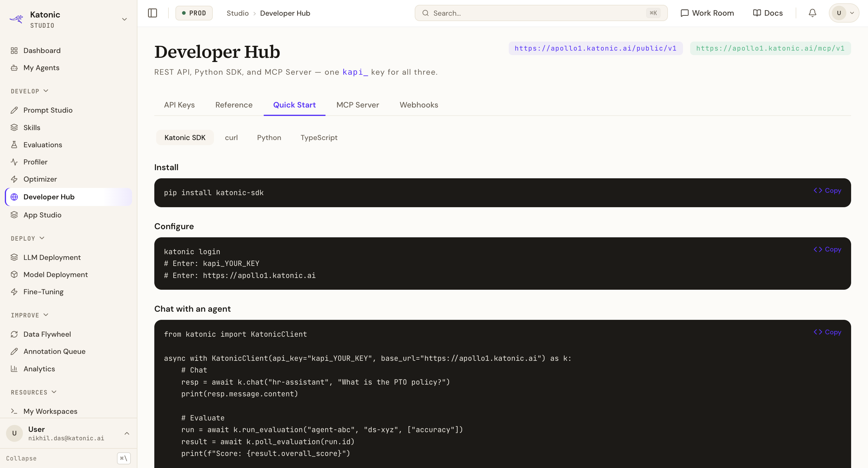The image size is (868, 468).
Task: Click the Developer Hub breadcrumb text
Action: (x=285, y=13)
